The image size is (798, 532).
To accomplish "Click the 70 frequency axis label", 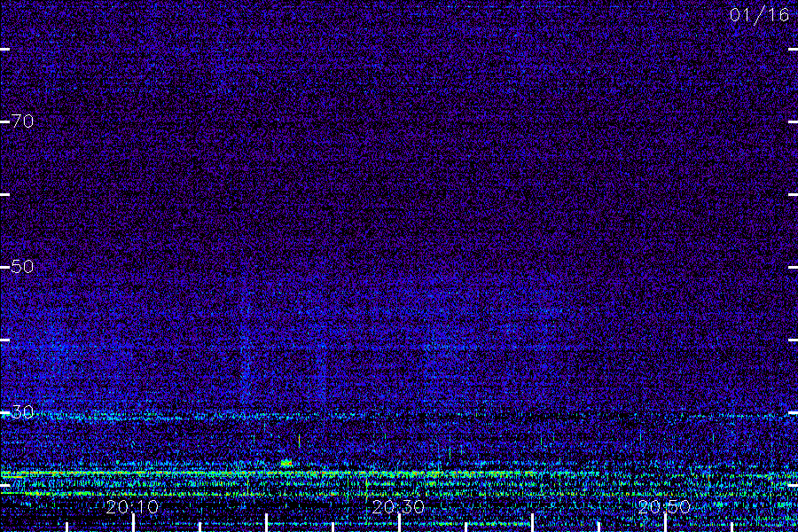I will (x=22, y=121).
